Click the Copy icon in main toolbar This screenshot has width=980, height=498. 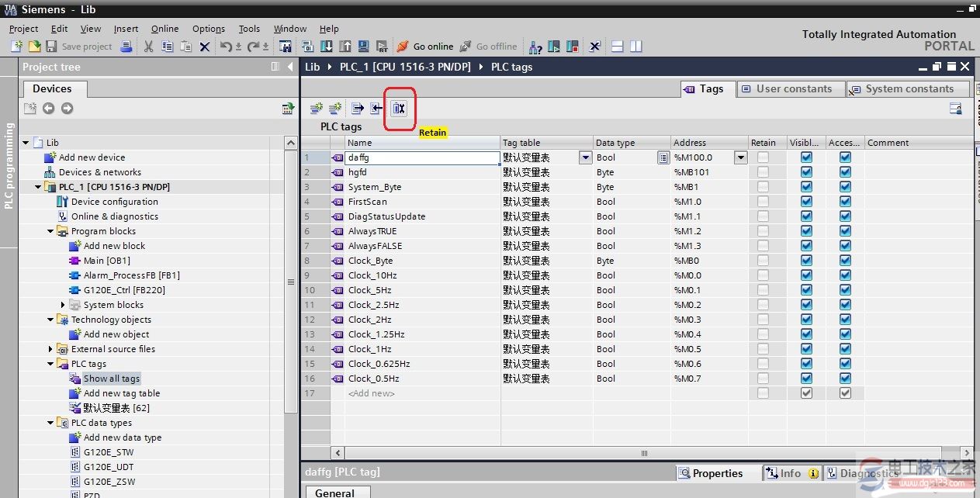[167, 47]
